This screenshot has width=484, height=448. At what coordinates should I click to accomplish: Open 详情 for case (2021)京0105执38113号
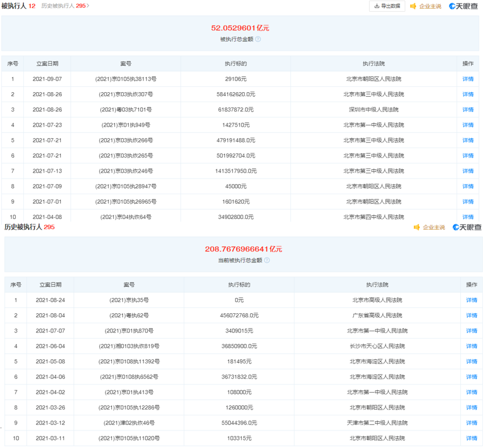tap(468, 79)
